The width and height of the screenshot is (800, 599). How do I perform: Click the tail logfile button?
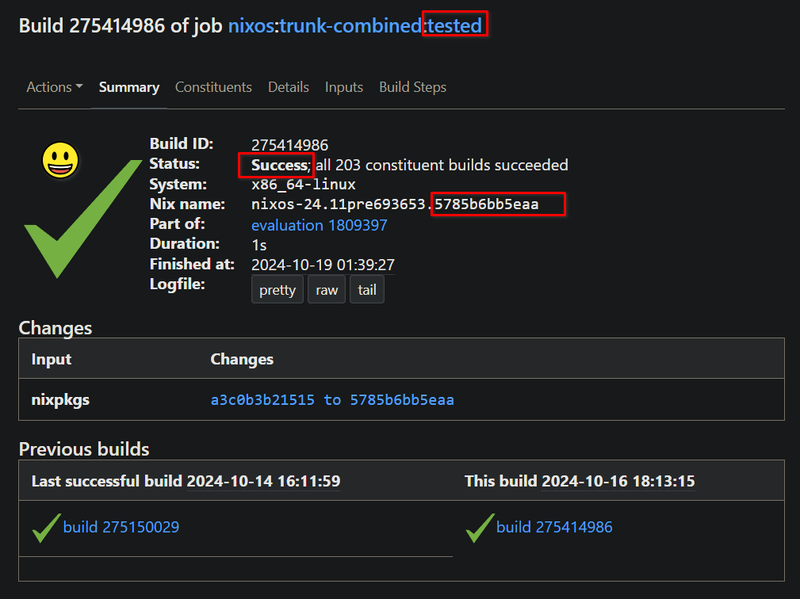tap(367, 290)
